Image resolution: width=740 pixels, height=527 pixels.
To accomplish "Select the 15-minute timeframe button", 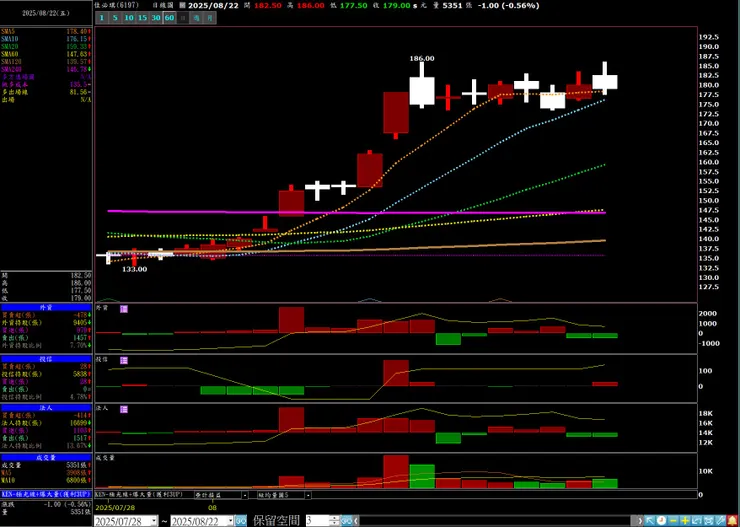I will pos(142,18).
